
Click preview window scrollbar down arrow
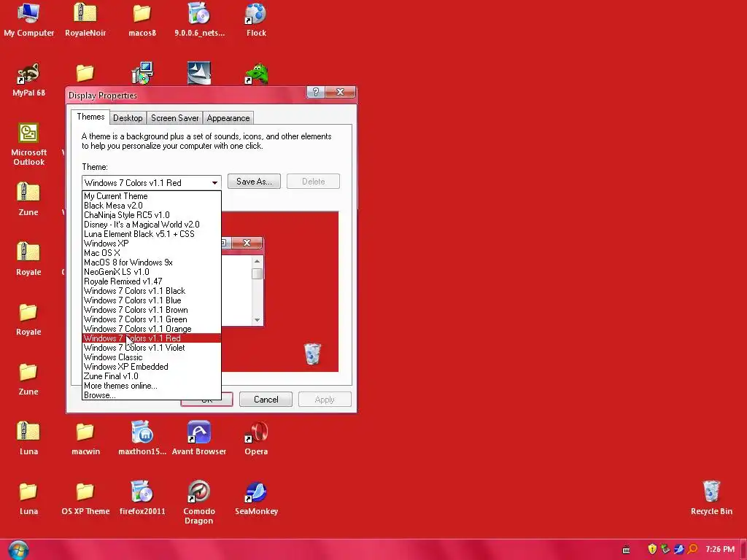(x=258, y=320)
